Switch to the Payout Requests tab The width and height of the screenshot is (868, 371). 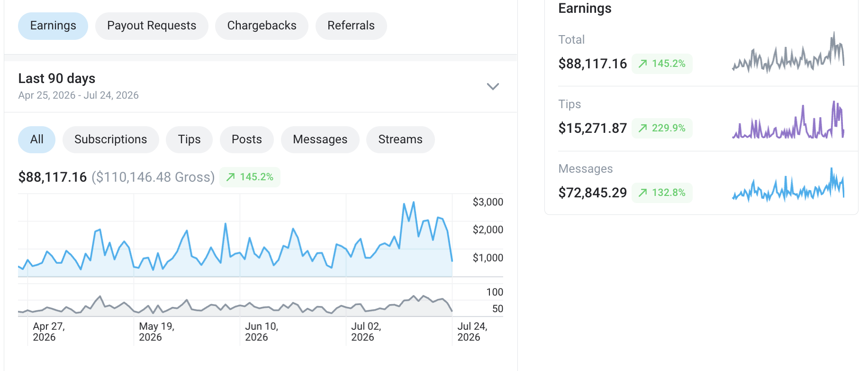(152, 26)
